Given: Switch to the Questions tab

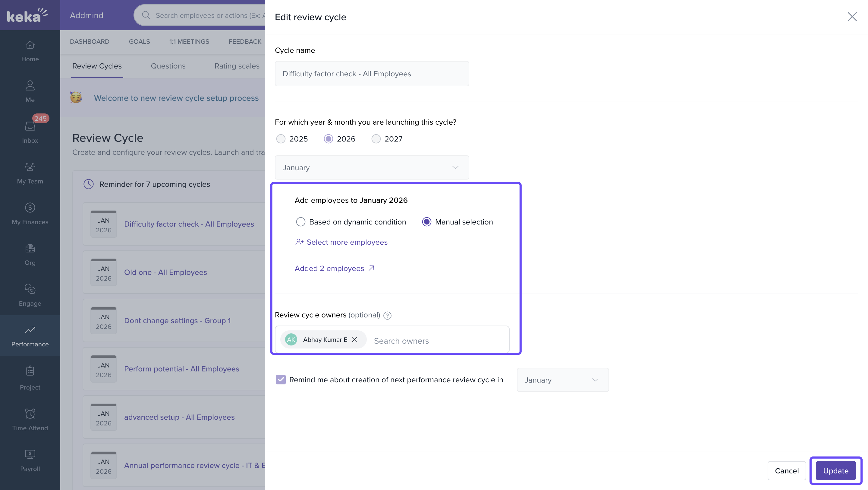Looking at the screenshot, I should [168, 66].
